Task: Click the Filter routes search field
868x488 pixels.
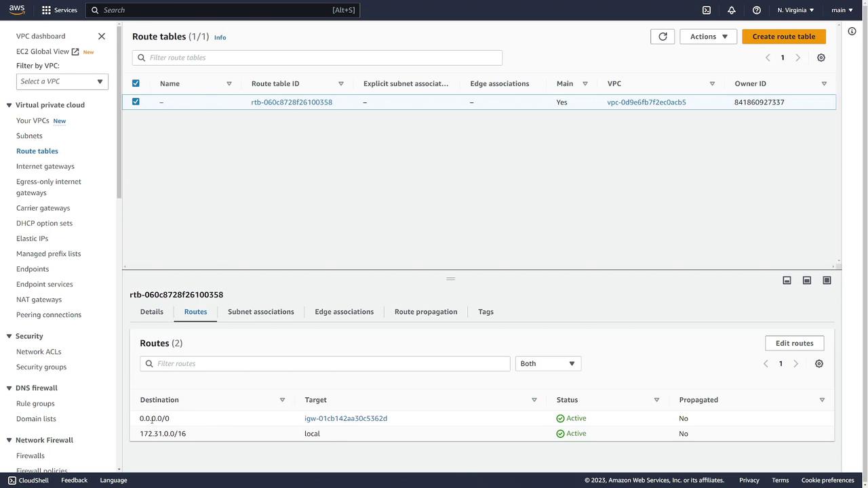Action: [325, 364]
